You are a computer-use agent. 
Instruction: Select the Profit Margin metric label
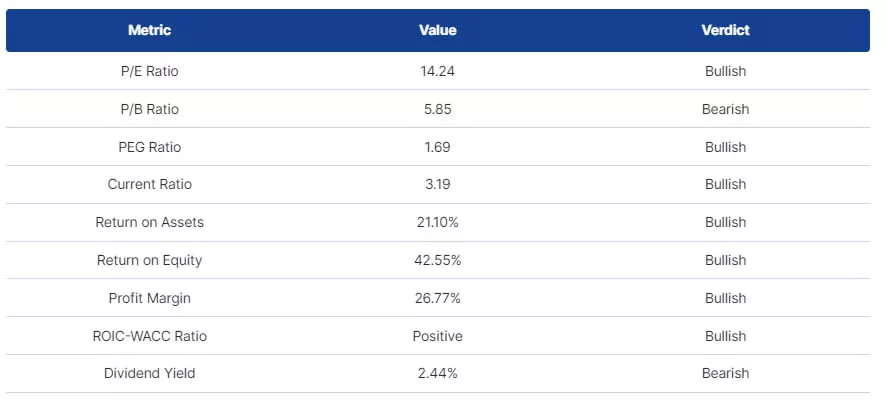149,298
